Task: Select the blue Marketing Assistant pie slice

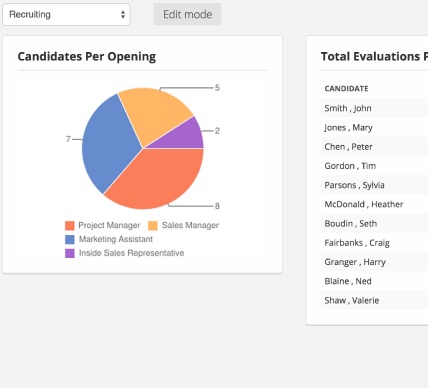Action: (107, 143)
